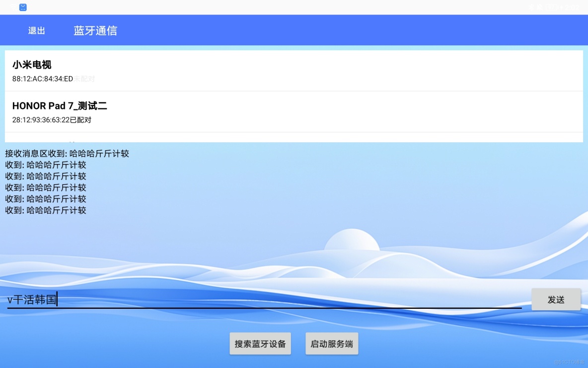Tap the Wi-Fi icon at top-left
The width and height of the screenshot is (588, 368).
(13, 6)
